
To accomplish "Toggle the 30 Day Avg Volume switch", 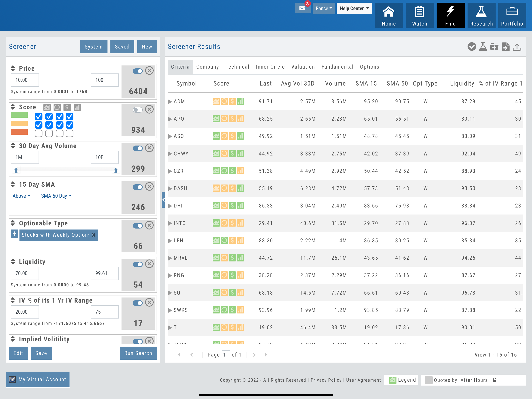I will click(137, 148).
